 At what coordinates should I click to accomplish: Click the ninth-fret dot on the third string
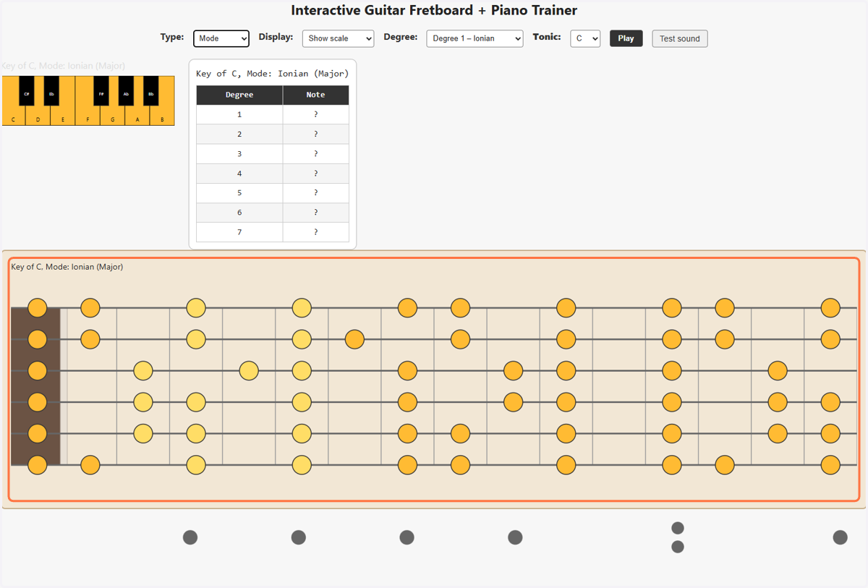coord(513,370)
